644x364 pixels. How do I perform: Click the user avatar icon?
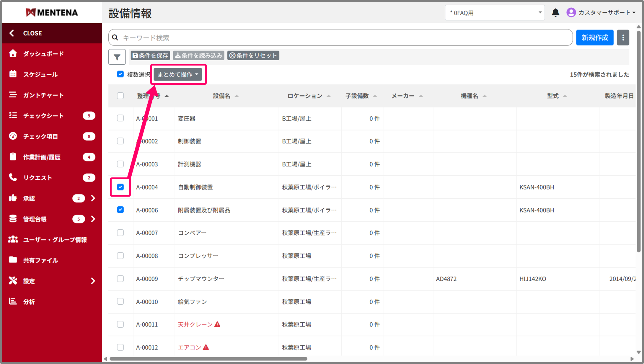point(571,12)
